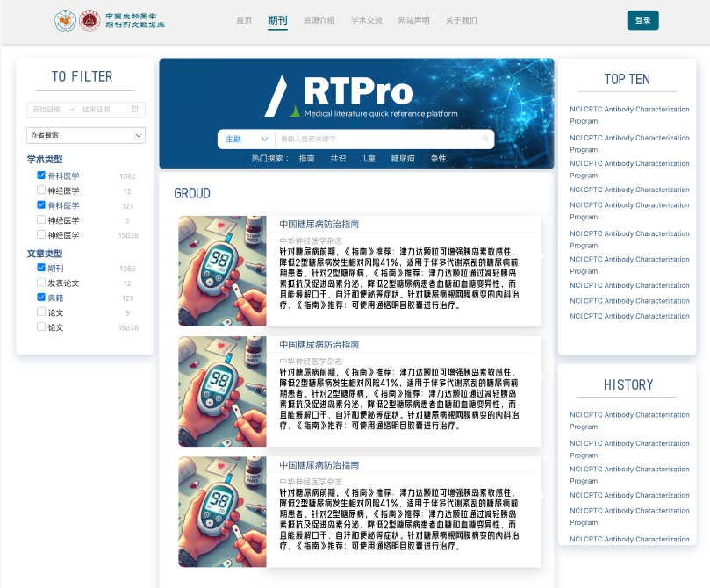
Task: Go to 首页 in top navigation
Action: pos(244,20)
